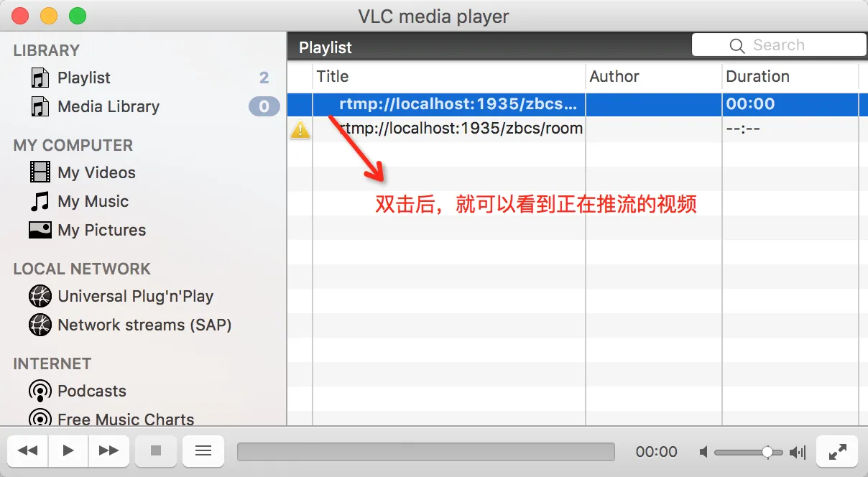Select Universal Plug'n'Play network icon
Viewport: 868px width, 477px height.
click(40, 296)
